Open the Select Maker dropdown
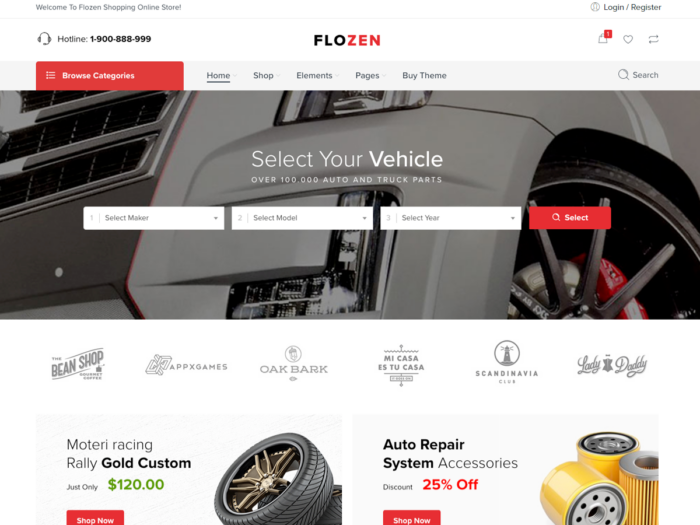700x525 pixels. pos(154,218)
